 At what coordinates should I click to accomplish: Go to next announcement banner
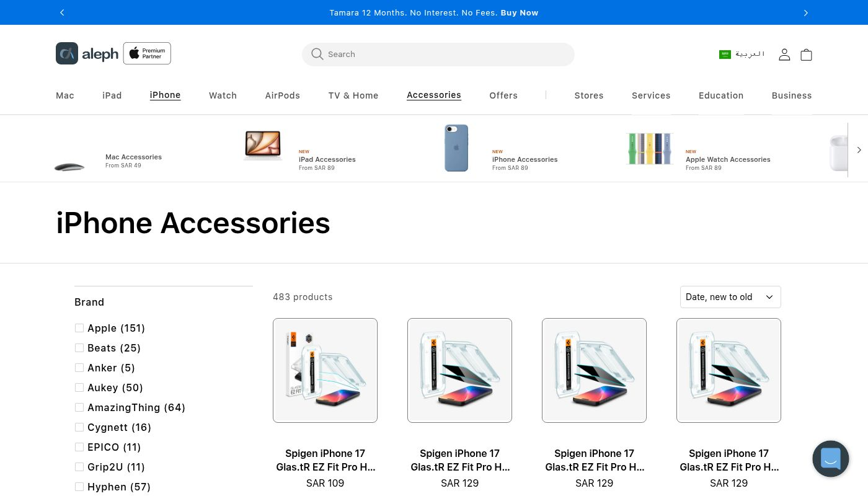(805, 12)
